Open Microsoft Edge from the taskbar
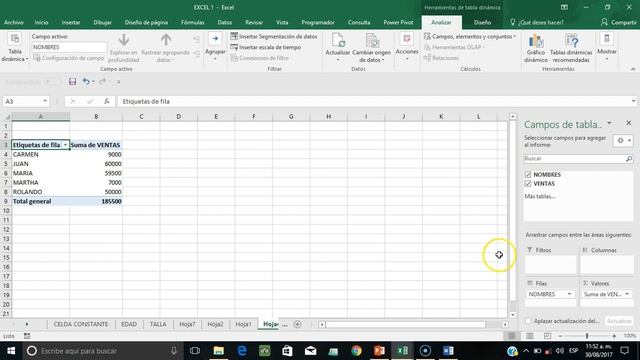 click(x=242, y=351)
